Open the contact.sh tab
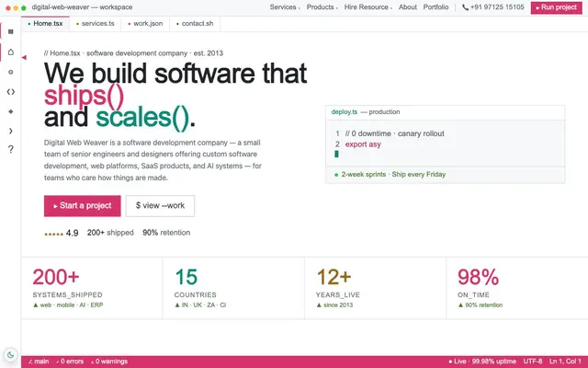 (x=195, y=23)
